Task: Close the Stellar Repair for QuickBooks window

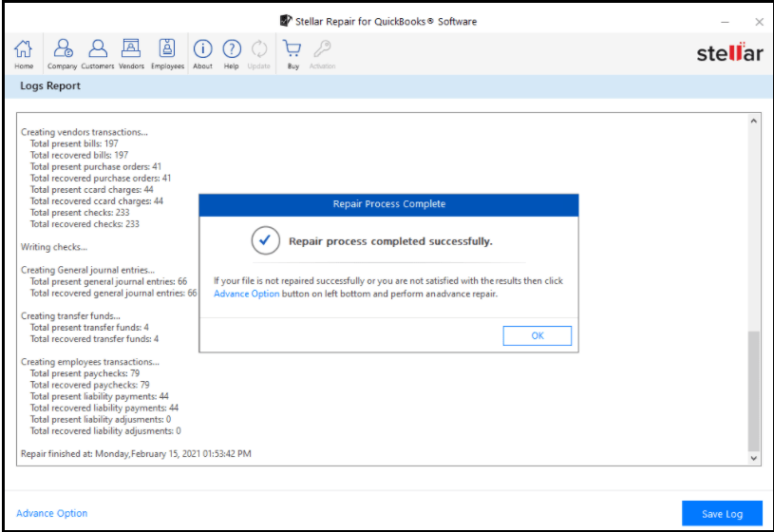Action: (759, 21)
